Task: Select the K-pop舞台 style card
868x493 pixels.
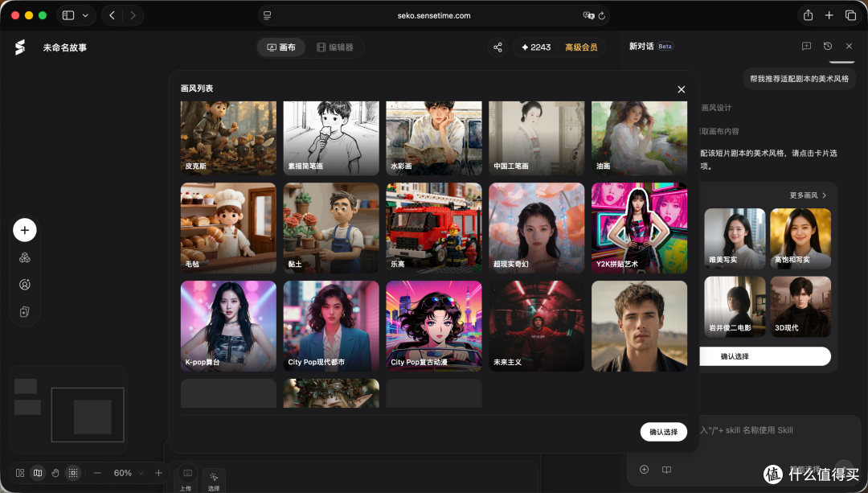Action: click(x=228, y=327)
